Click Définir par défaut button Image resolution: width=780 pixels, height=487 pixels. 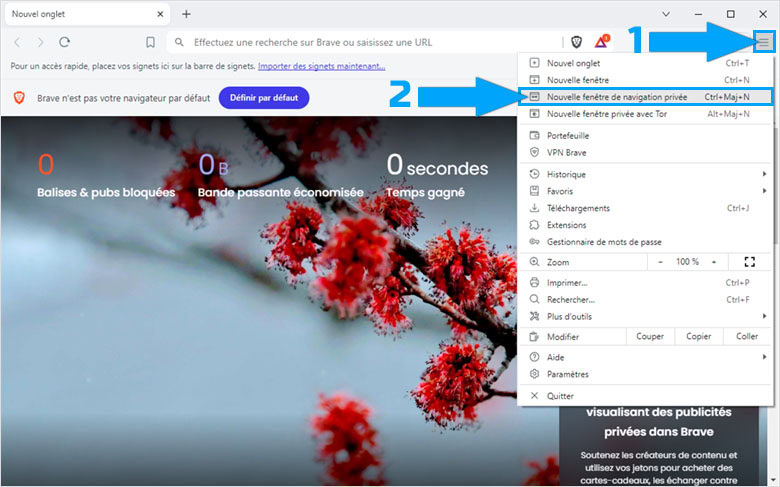click(x=264, y=98)
